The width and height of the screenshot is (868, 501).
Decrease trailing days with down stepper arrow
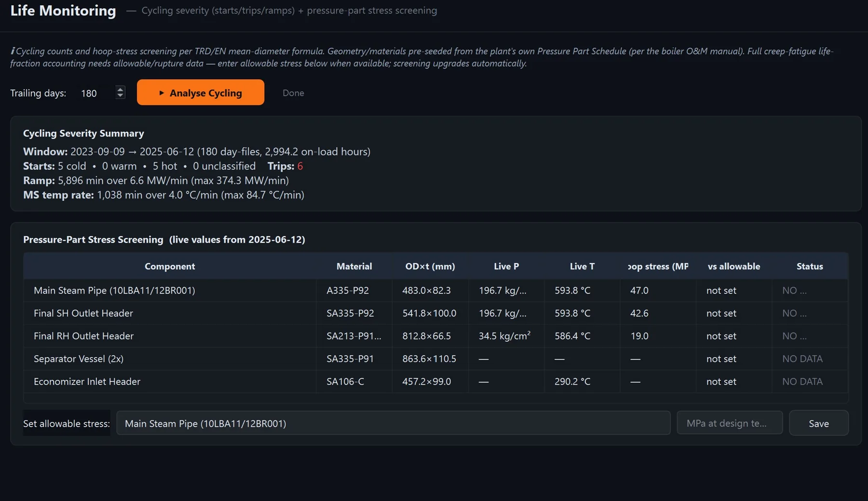120,96
